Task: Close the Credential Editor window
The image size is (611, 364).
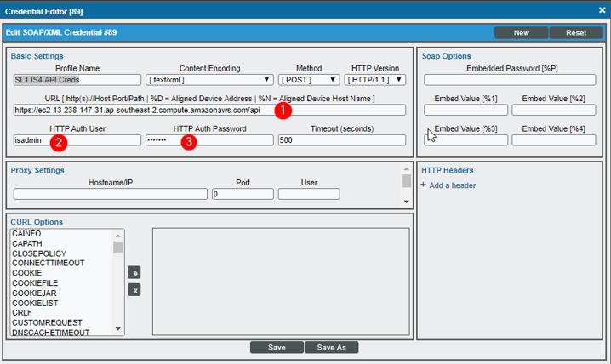Action: click(598, 10)
